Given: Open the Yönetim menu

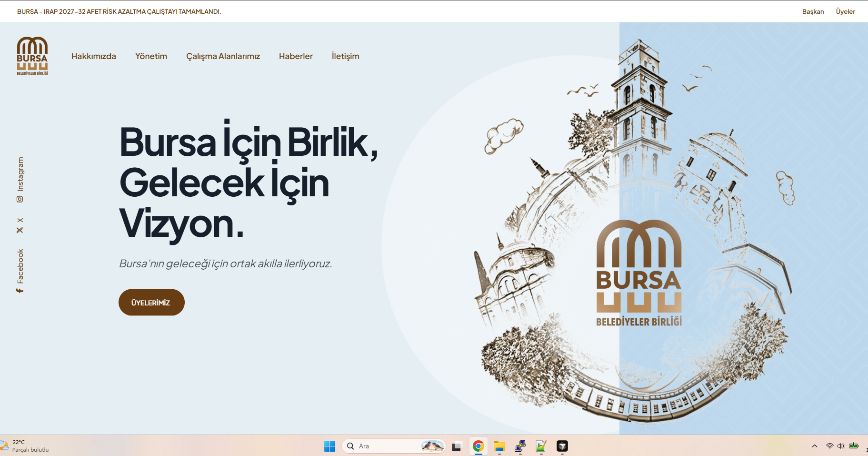Looking at the screenshot, I should 151,56.
